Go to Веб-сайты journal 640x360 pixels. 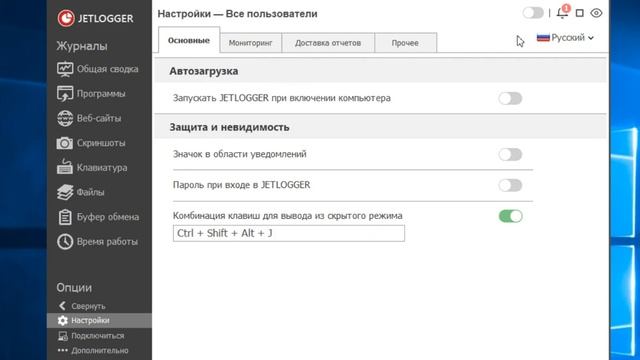coord(99,118)
